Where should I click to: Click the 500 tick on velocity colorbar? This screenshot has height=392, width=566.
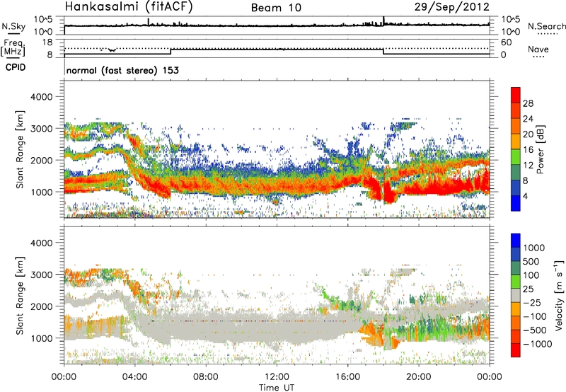[531, 262]
